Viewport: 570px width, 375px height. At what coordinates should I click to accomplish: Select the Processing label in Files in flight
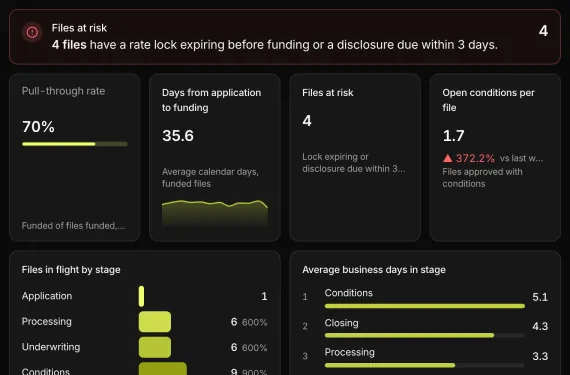[x=47, y=322]
